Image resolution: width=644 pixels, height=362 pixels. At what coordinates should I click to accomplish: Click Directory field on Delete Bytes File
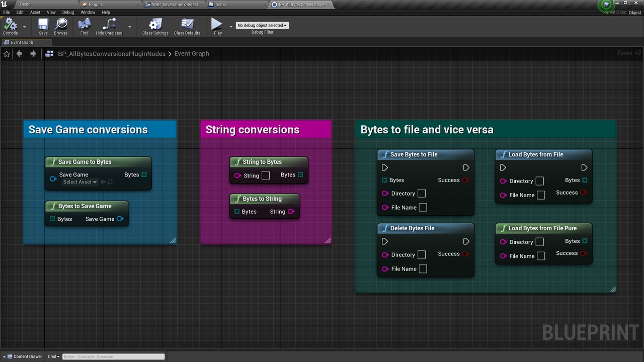click(422, 255)
